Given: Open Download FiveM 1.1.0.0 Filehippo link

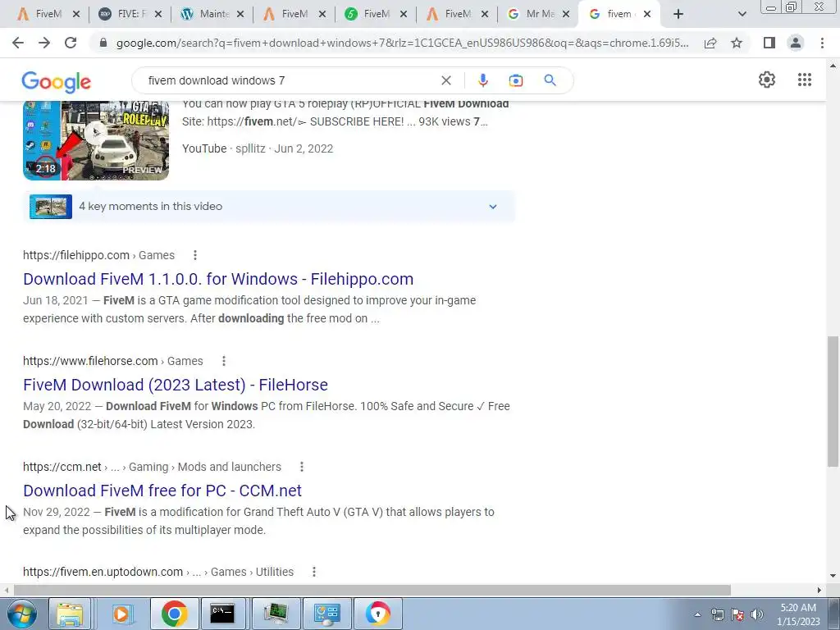Looking at the screenshot, I should [x=218, y=279].
